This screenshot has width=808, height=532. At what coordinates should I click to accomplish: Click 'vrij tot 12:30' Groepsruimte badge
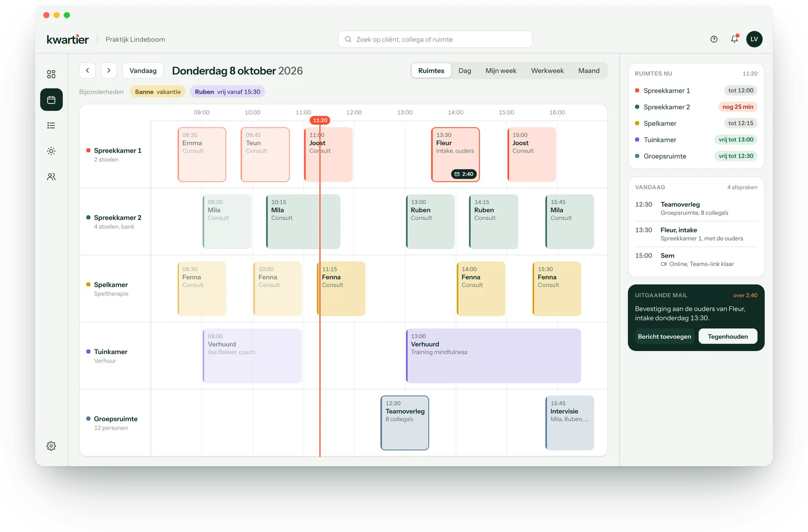tap(736, 156)
